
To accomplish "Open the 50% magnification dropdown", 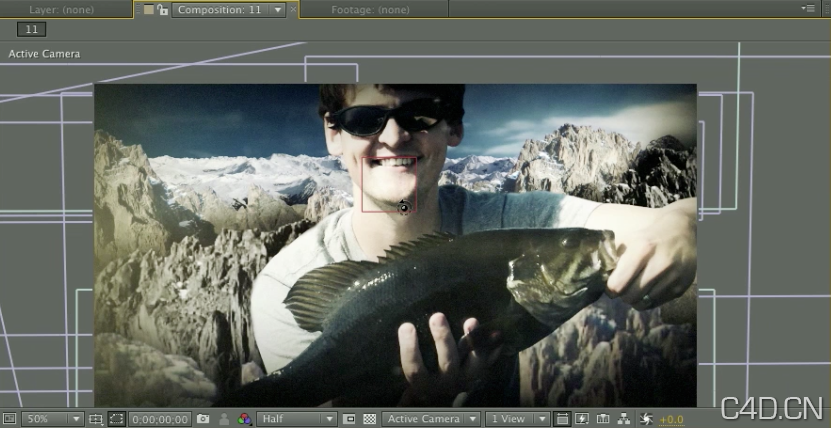I will click(x=53, y=419).
